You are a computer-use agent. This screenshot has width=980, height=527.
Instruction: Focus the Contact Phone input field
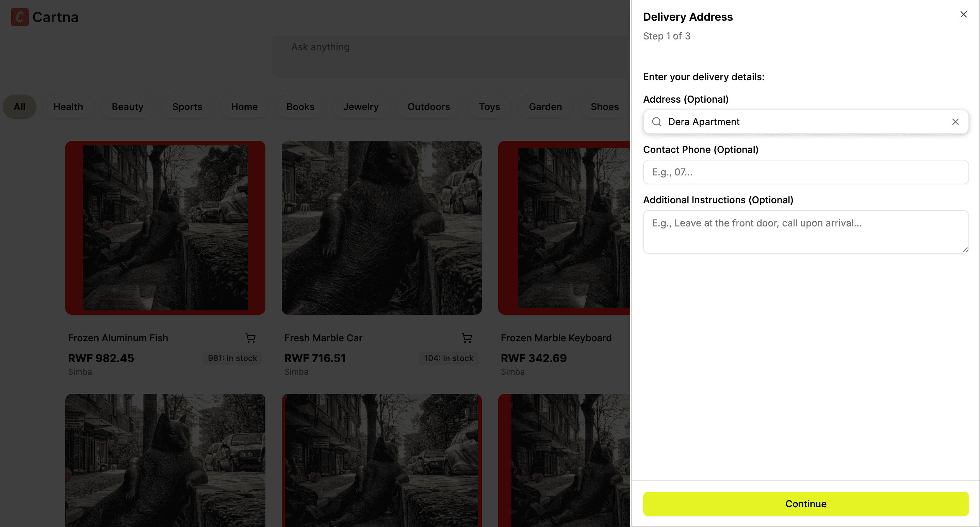pos(805,172)
